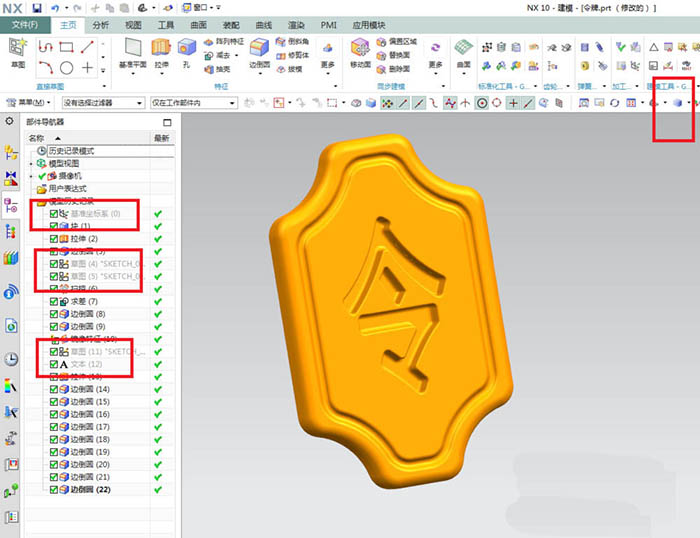Uncheck the 文本 (12) feature checkbox
700x538 pixels.
[54, 364]
